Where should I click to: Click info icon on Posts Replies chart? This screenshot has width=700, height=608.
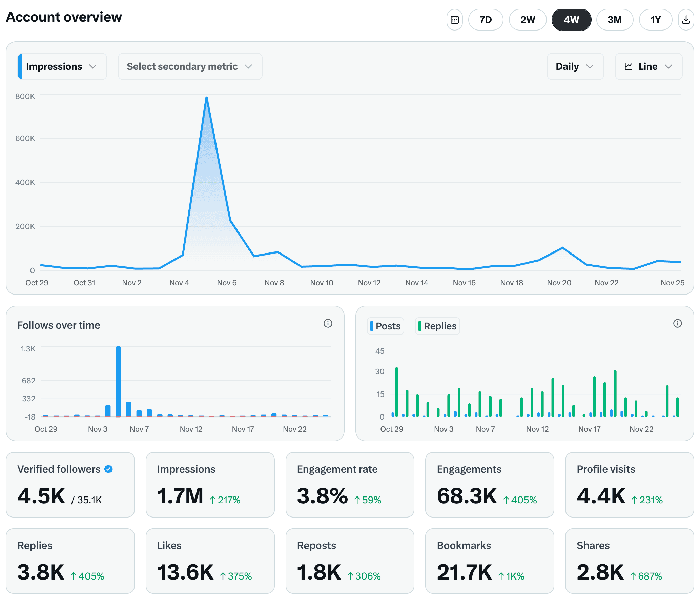tap(677, 323)
